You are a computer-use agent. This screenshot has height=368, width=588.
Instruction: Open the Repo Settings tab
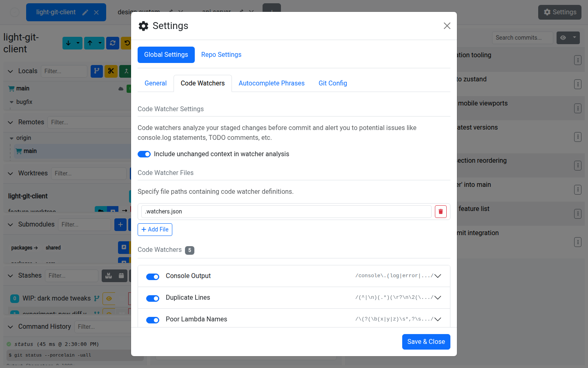tap(221, 54)
